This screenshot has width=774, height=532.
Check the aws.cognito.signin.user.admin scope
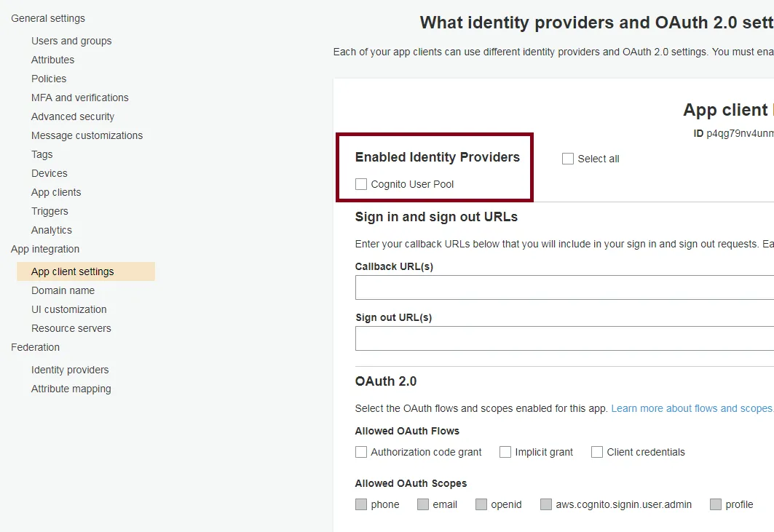pos(546,504)
